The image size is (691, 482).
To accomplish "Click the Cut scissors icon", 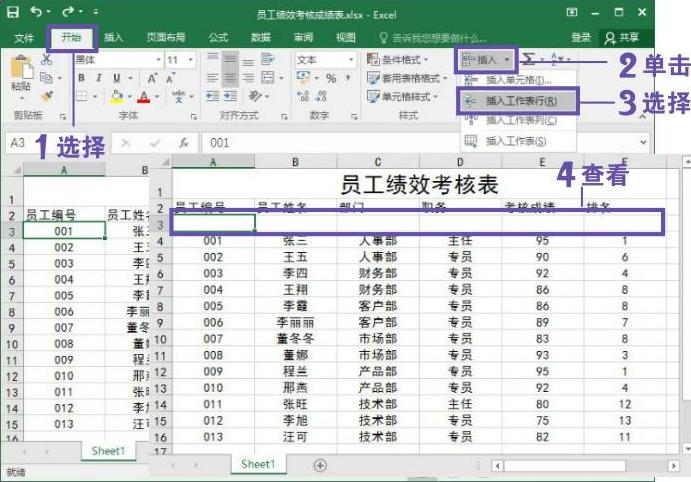I will [46, 60].
